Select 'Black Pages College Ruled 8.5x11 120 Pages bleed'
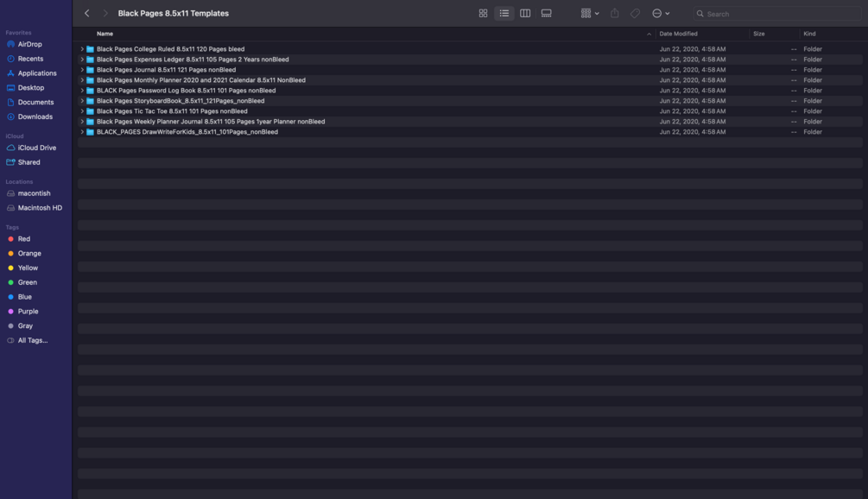The width and height of the screenshot is (868, 499). (170, 49)
